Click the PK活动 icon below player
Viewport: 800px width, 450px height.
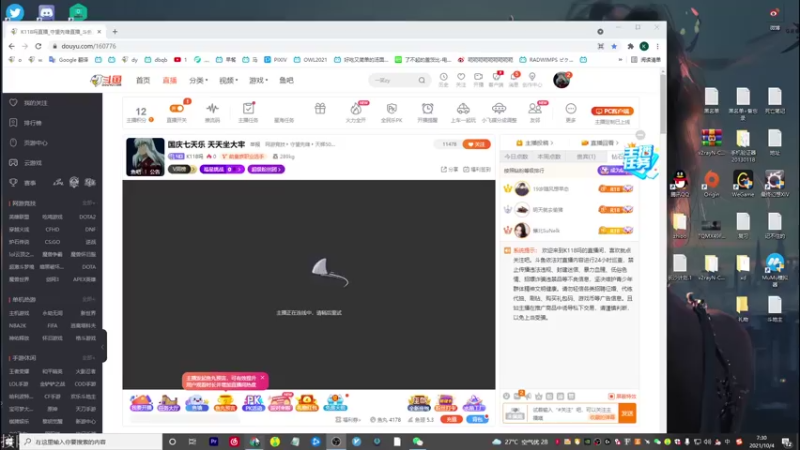pyautogui.click(x=253, y=403)
